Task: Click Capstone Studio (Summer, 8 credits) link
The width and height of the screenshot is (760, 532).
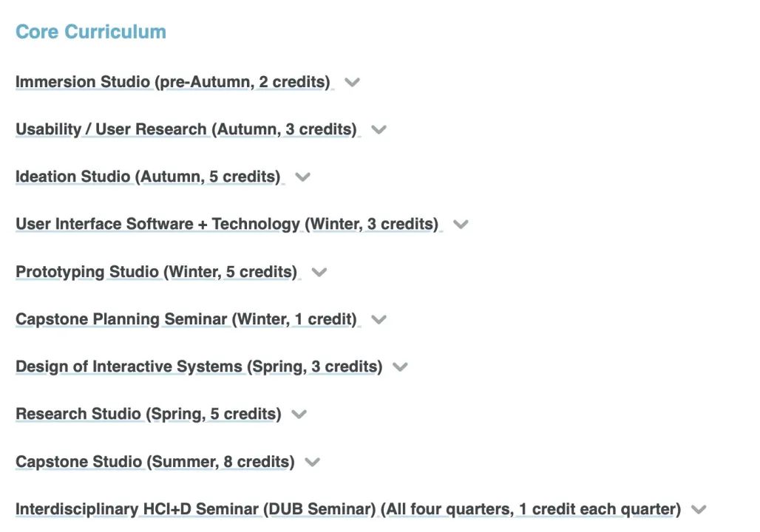Action: point(155,462)
